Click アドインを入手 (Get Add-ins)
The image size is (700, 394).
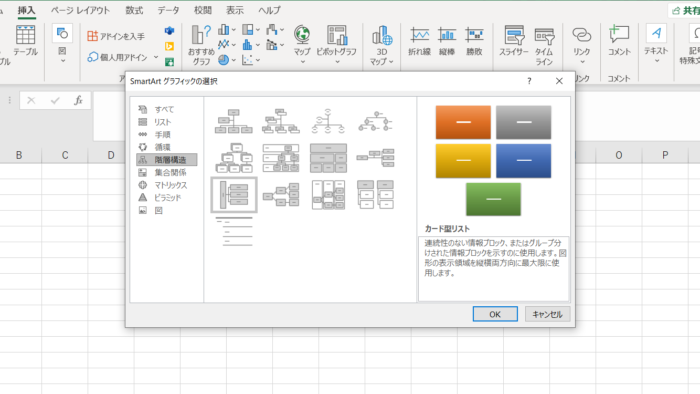coord(116,36)
